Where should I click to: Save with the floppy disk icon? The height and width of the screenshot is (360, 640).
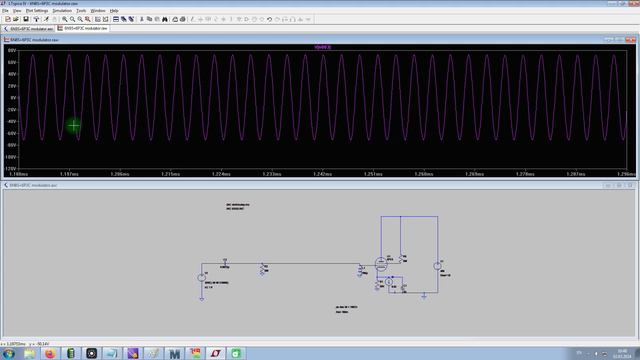(26, 19)
